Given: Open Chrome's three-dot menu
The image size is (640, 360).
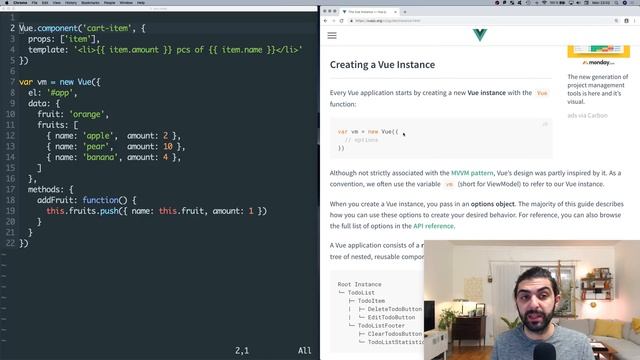Looking at the screenshot, I should [635, 21].
